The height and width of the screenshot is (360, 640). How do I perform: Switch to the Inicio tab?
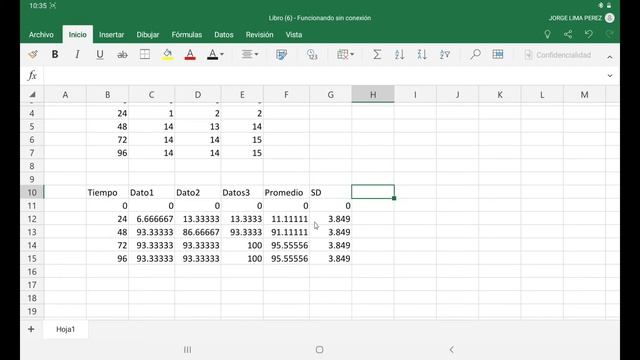(78, 35)
